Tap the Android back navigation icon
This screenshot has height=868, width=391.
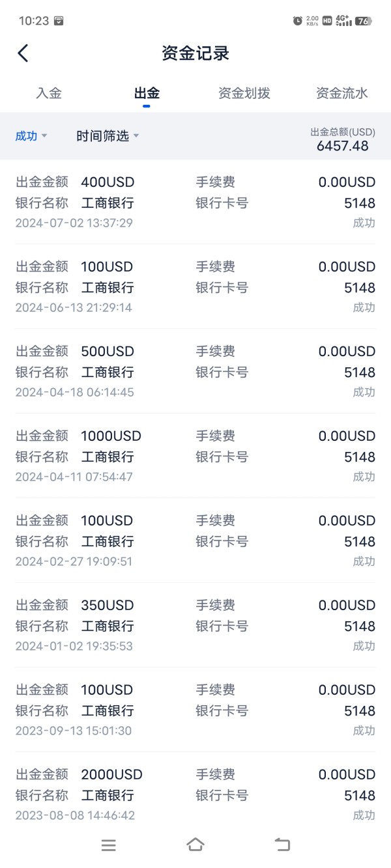click(282, 845)
